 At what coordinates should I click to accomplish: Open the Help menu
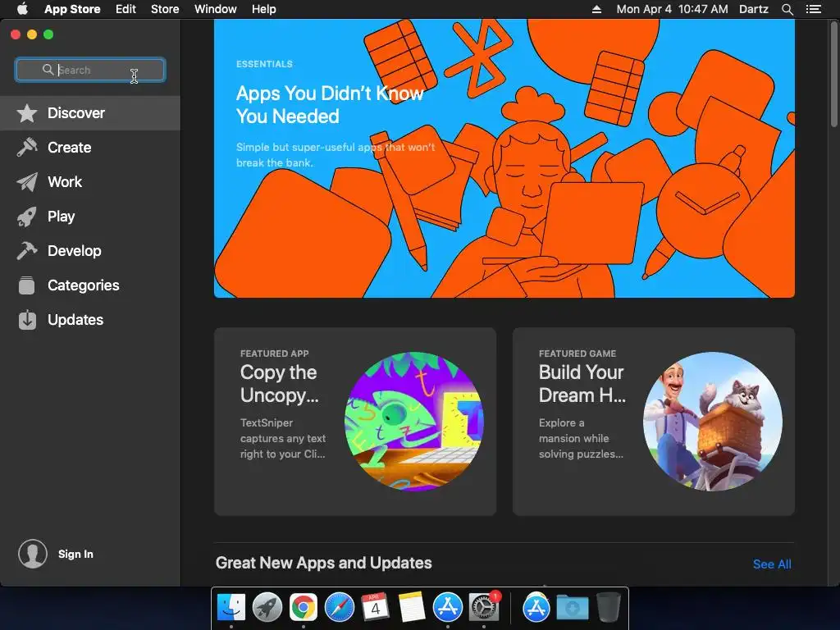click(x=264, y=9)
